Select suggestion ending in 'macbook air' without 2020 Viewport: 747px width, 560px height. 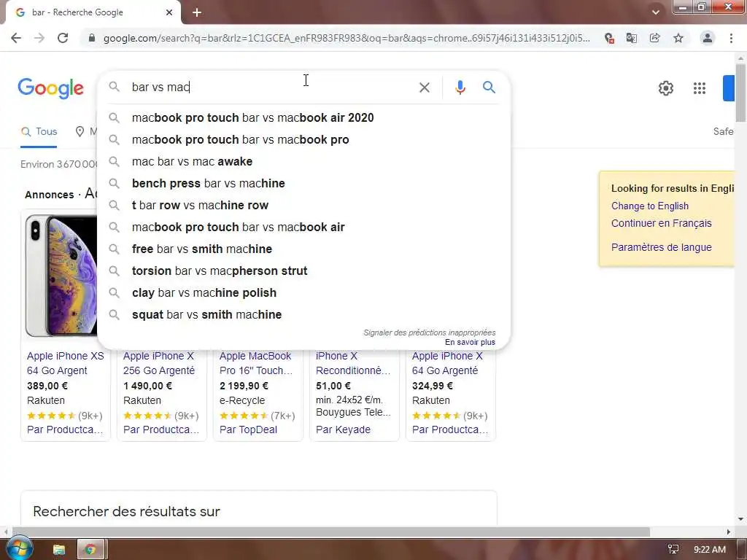point(303,227)
